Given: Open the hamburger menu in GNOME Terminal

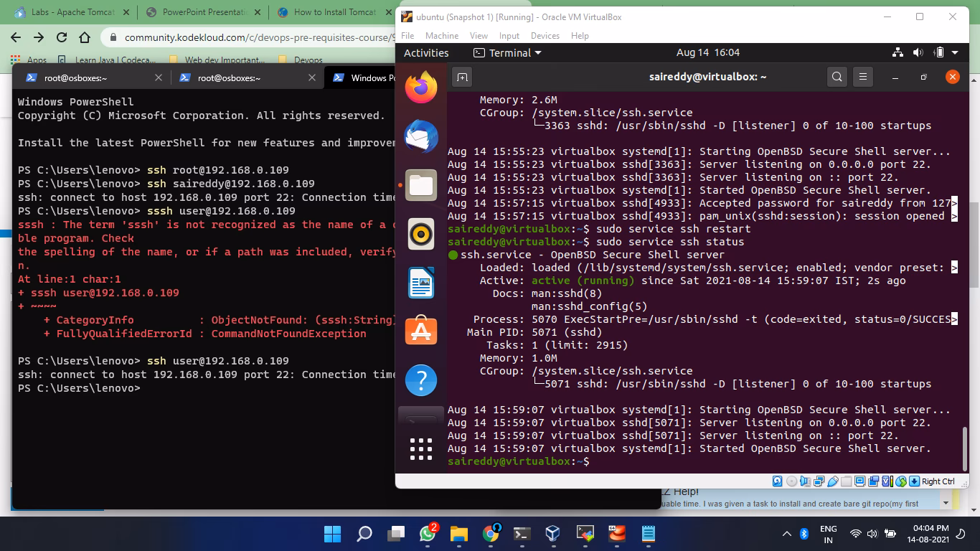Looking at the screenshot, I should (863, 77).
